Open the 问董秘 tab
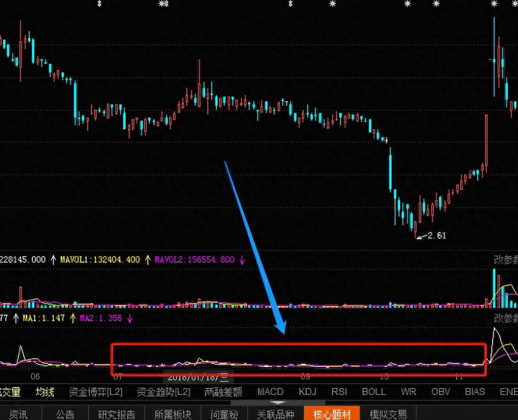The width and height of the screenshot is (518, 420). click(x=224, y=414)
